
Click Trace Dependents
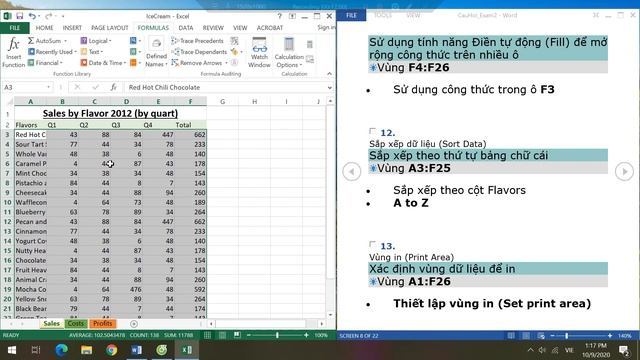(x=199, y=52)
